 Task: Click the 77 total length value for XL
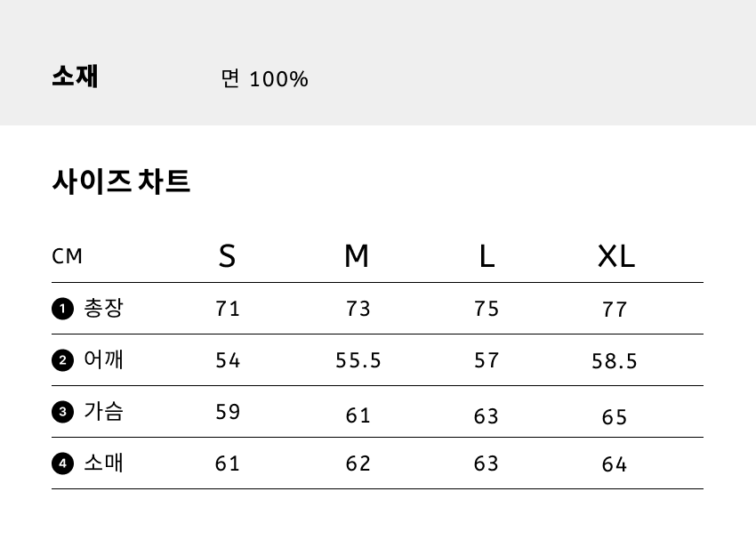coord(615,310)
